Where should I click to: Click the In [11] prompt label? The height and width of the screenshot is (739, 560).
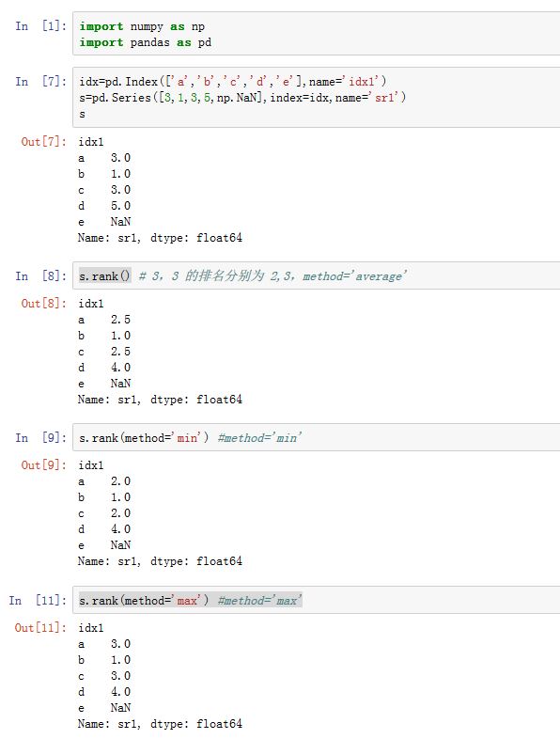pyautogui.click(x=38, y=600)
